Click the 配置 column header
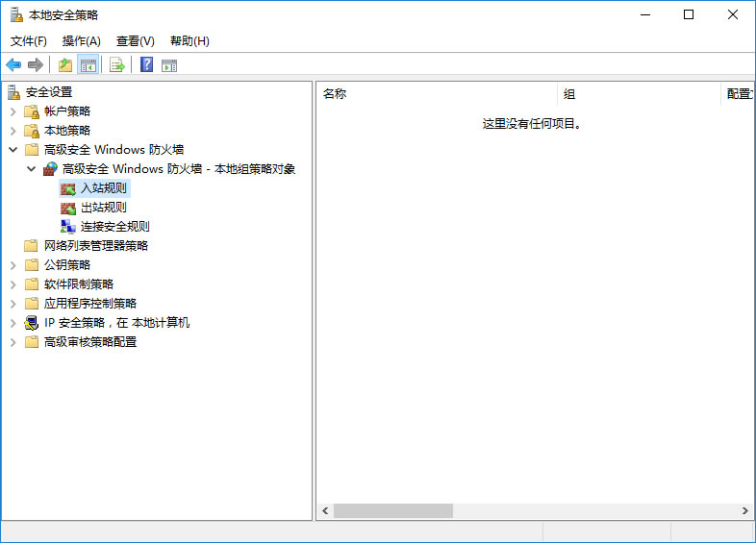Image resolution: width=756 pixels, height=543 pixels. (738, 94)
